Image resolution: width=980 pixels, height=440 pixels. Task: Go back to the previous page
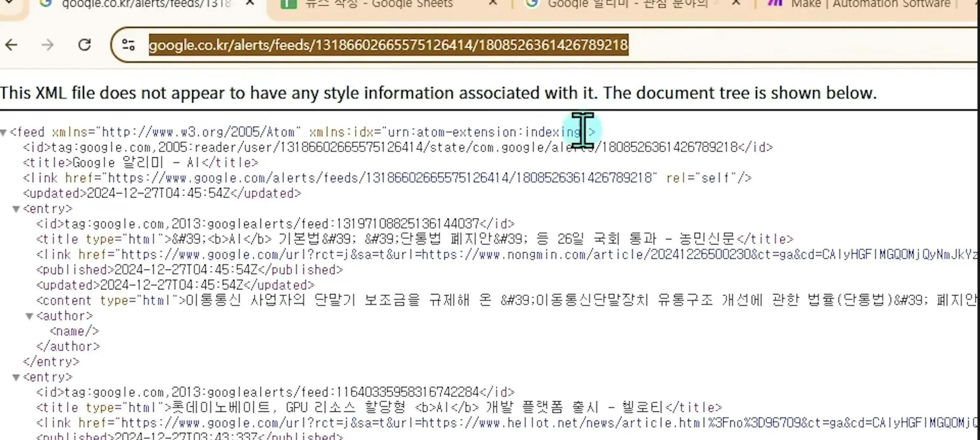point(12,45)
